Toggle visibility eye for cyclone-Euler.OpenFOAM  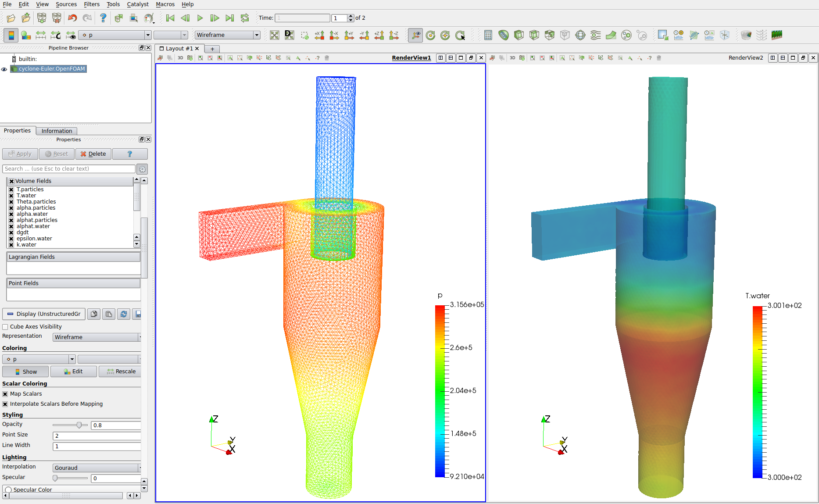click(4, 69)
